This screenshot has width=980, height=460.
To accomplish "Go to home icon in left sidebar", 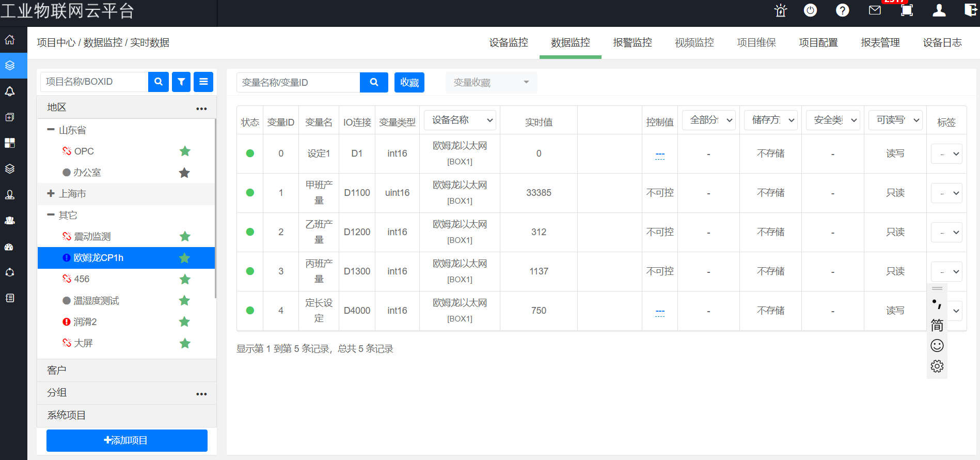I will click(x=10, y=40).
